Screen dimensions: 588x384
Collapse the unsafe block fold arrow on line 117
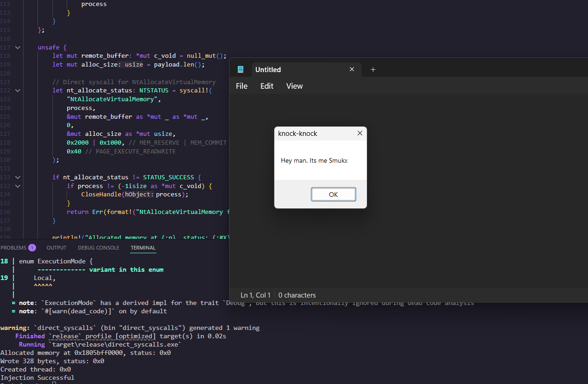tap(18, 47)
